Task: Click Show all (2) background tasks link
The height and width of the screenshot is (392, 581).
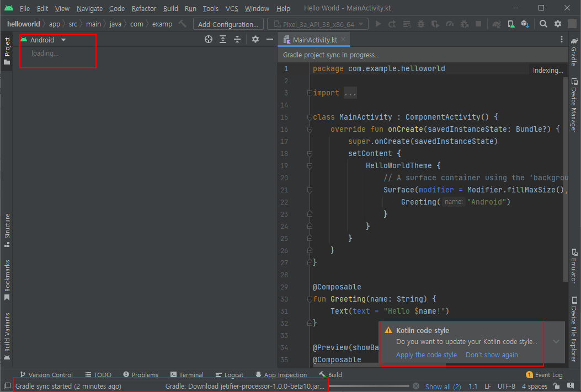Action: 443,386
